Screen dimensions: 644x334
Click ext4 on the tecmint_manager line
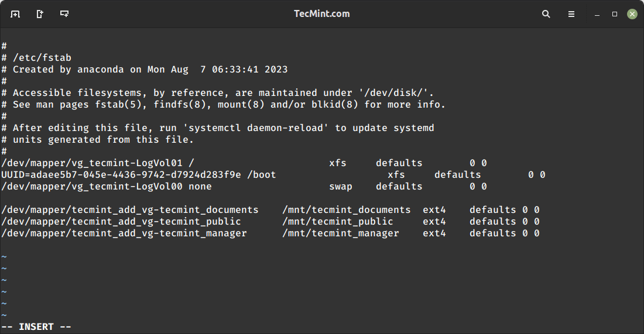point(434,233)
